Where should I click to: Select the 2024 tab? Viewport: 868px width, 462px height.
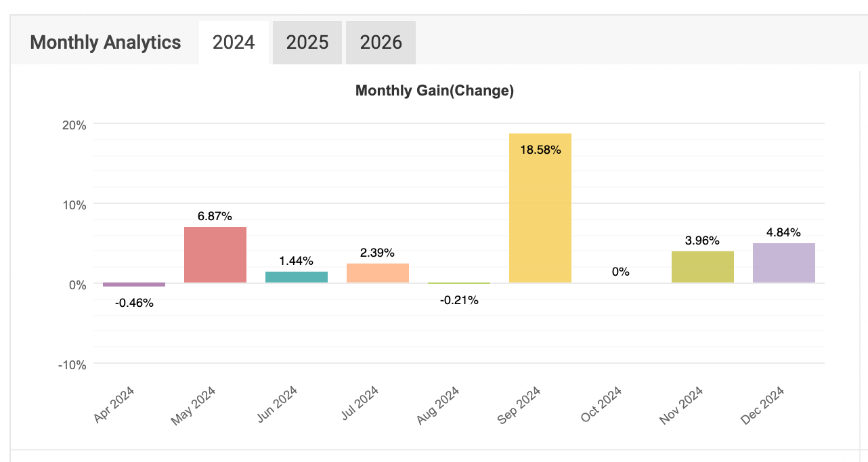tap(234, 43)
